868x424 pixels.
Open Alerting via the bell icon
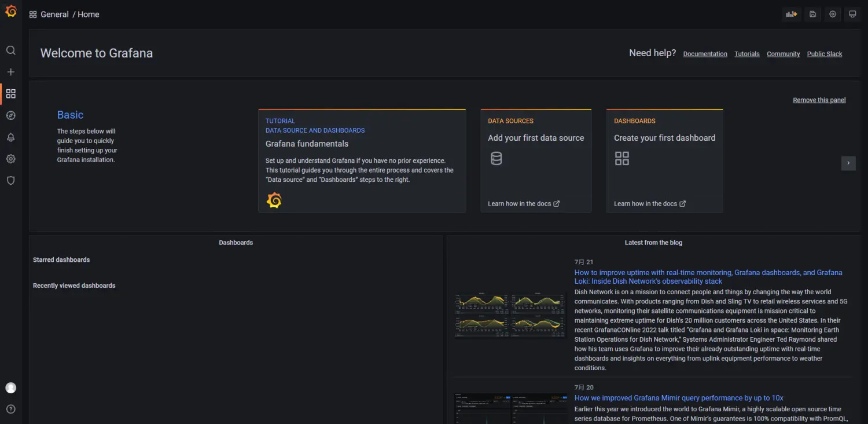(10, 137)
